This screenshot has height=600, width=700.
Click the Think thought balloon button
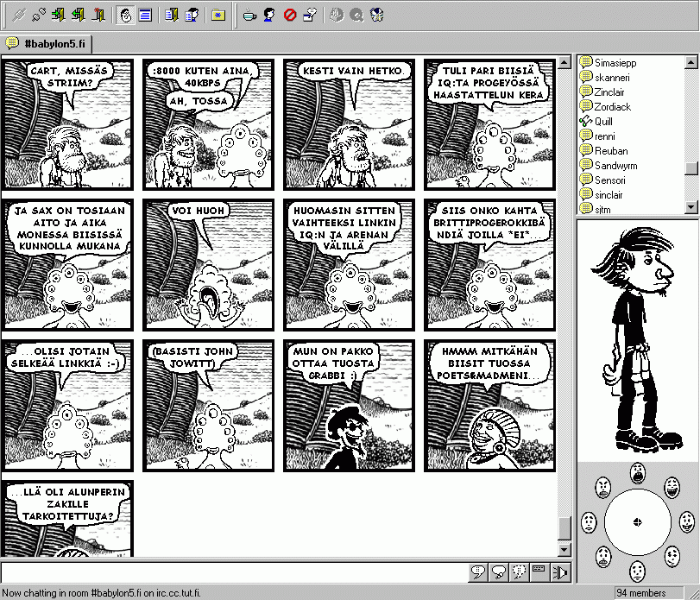(x=499, y=572)
